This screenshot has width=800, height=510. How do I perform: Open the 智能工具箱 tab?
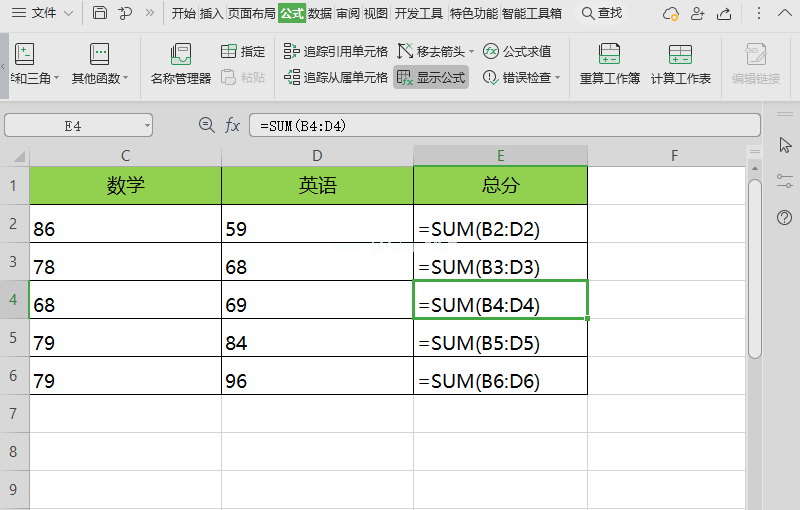coord(532,13)
